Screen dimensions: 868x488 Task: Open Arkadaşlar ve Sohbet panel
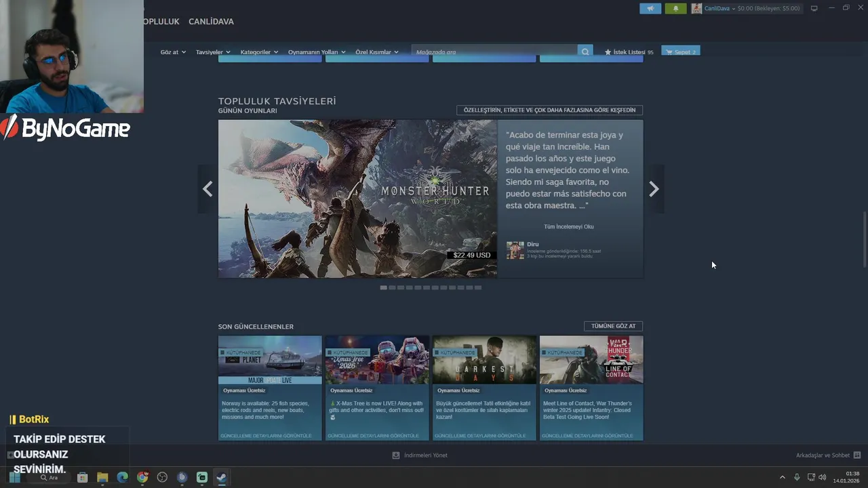tap(828, 455)
